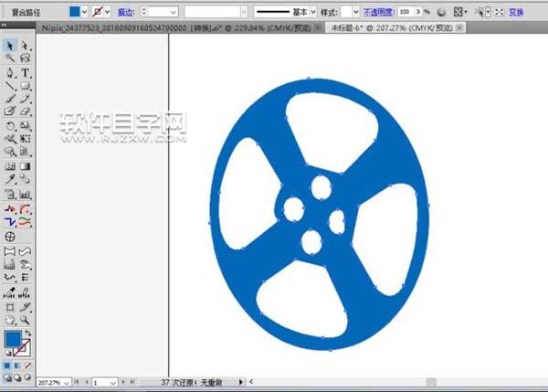Open the stroke color dropdown arrow
Viewport: 548px width, 392px height.
point(107,12)
